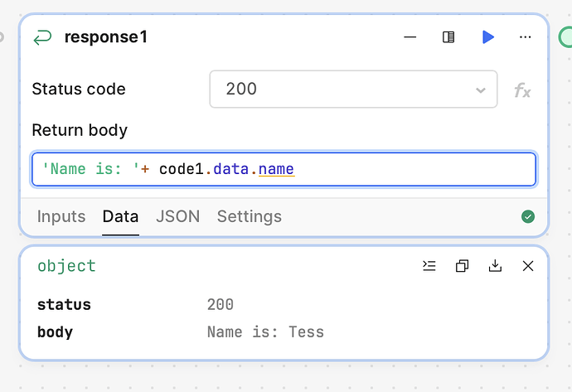Toggle fx dynamic mode for Status code
The image size is (572, 392).
click(522, 90)
